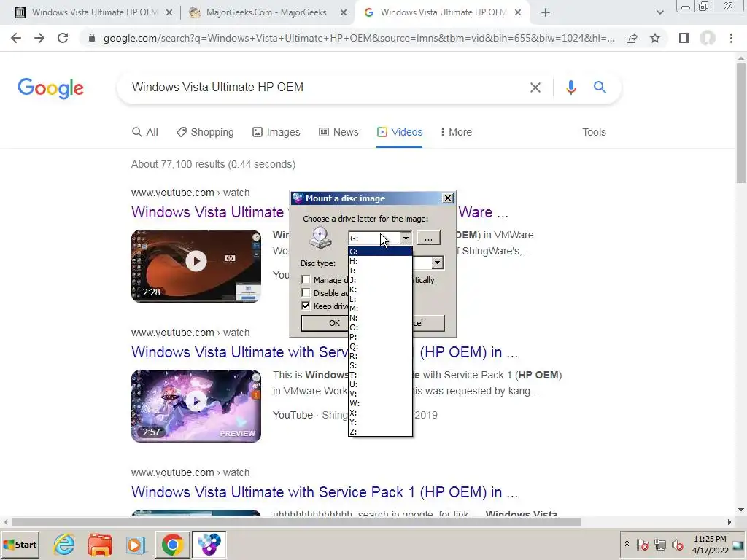Viewport: 747px width, 560px height.
Task: Show All search results
Action: point(145,132)
